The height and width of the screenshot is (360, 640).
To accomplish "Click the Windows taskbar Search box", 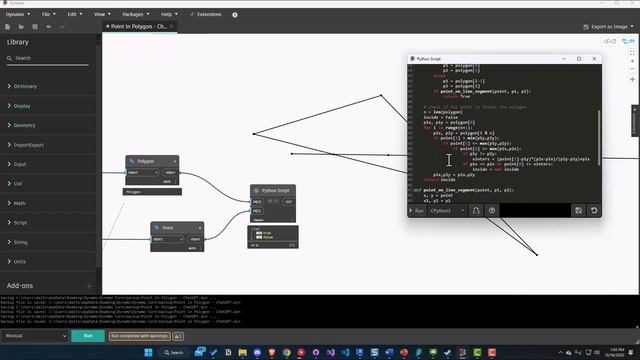I will tap(174, 352).
